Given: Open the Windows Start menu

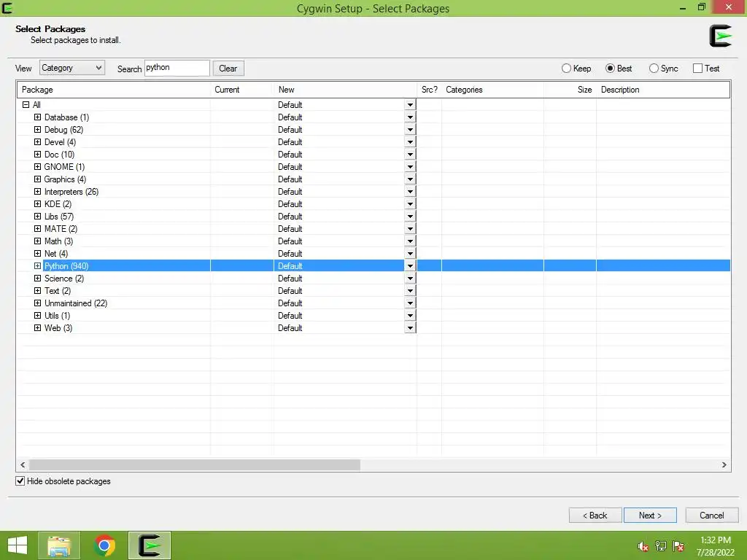Looking at the screenshot, I should (x=18, y=545).
